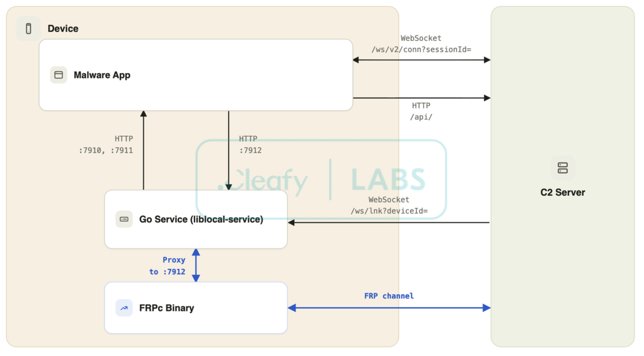Select the 'C2 Server' label
The width and height of the screenshot is (644, 356).
[x=563, y=192]
